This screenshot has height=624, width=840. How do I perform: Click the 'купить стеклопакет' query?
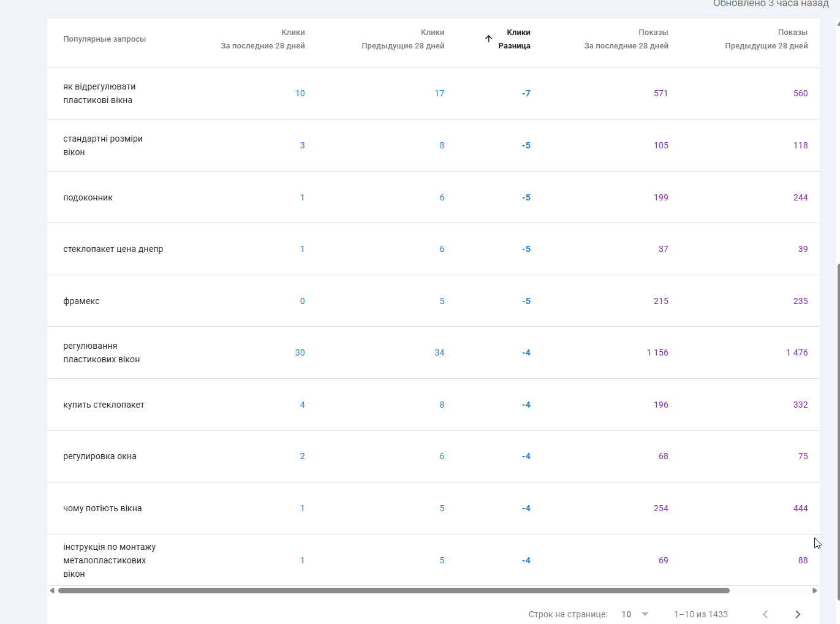[x=104, y=405]
